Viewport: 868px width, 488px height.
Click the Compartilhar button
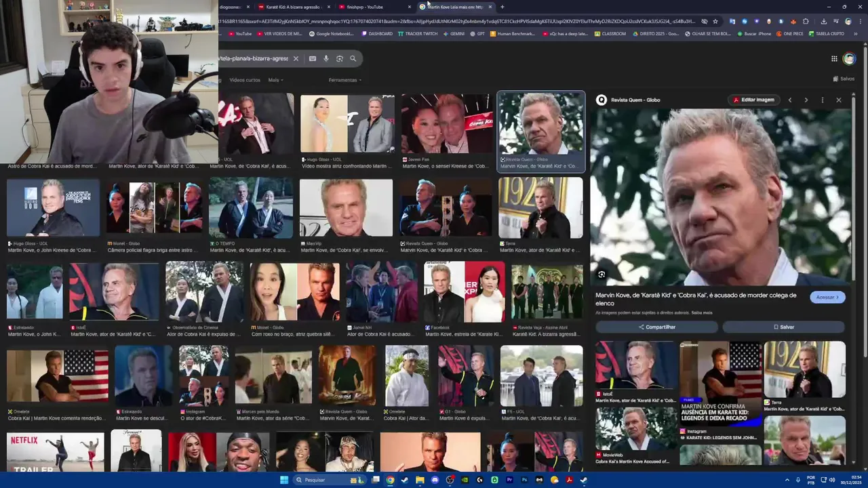[x=656, y=327]
